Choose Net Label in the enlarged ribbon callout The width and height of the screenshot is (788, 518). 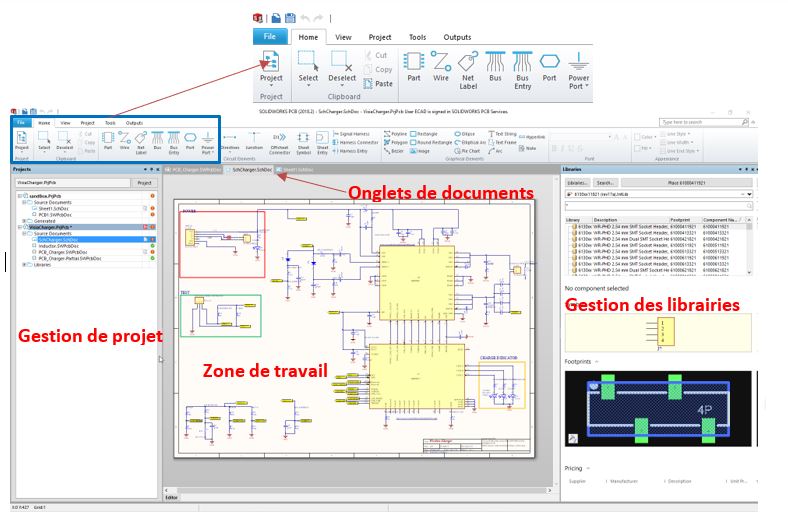pos(468,70)
